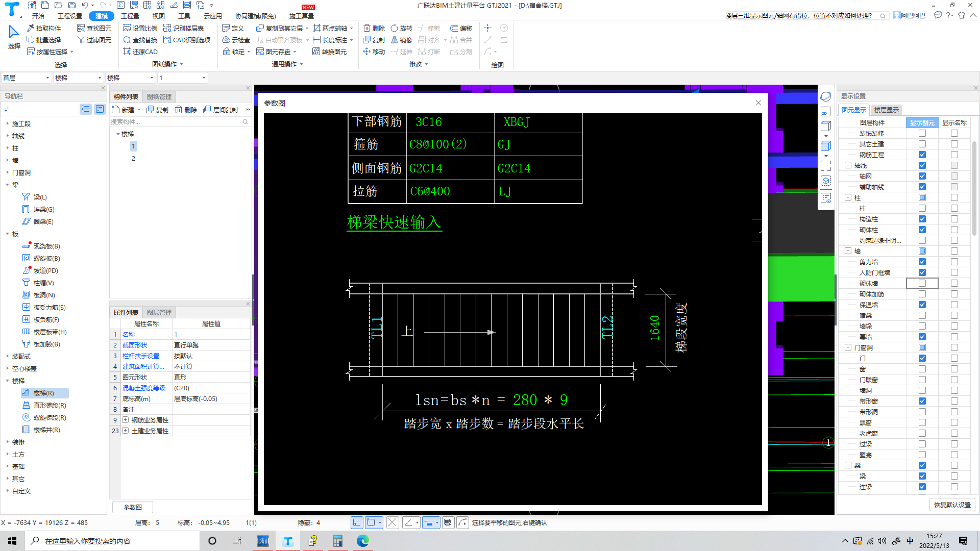980x551 pixels.
Task: Open the component number 1 dropdown
Action: tap(182, 78)
